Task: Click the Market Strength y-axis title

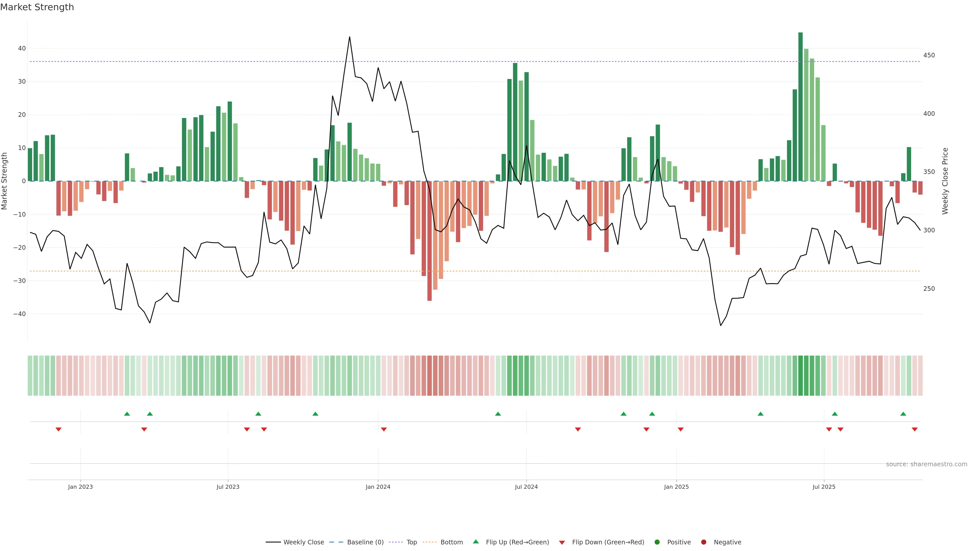Action: pyautogui.click(x=5, y=181)
